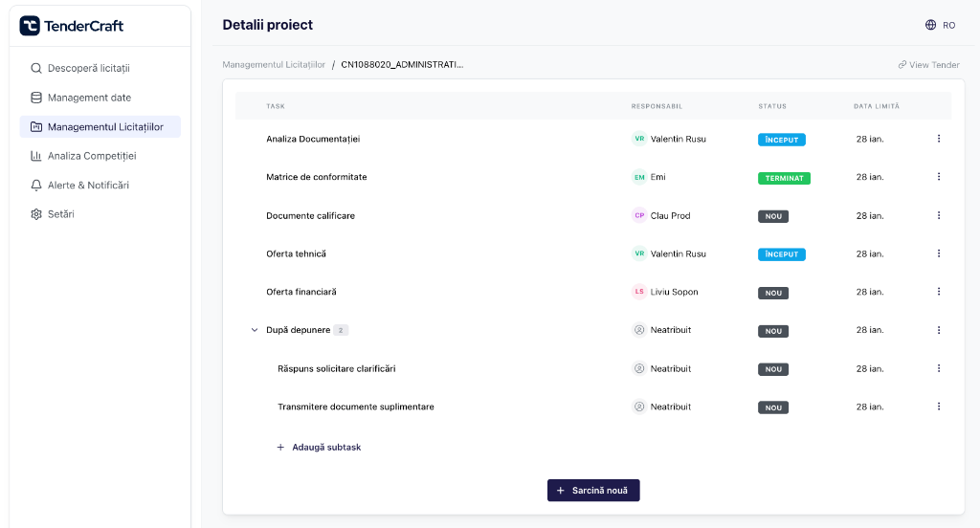Click Managementul Licitațiilor breadcrumb
This screenshot has height=528, width=980.
(x=274, y=65)
